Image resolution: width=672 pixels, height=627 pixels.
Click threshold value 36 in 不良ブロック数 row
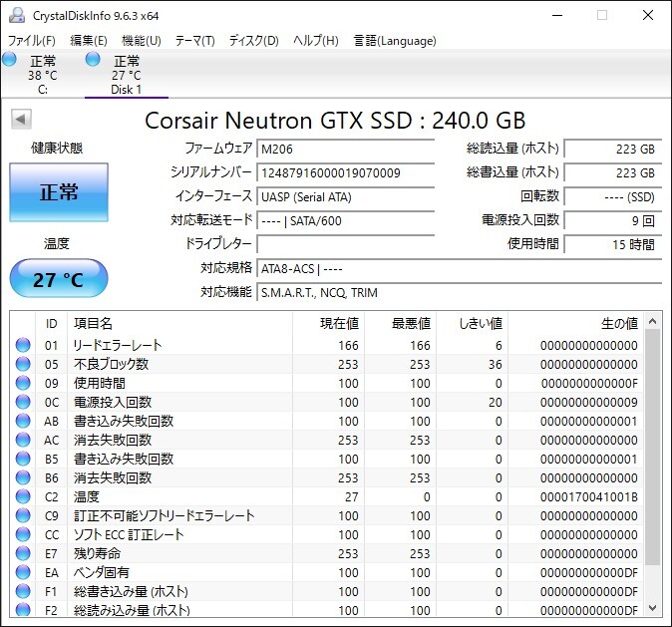[x=495, y=364]
